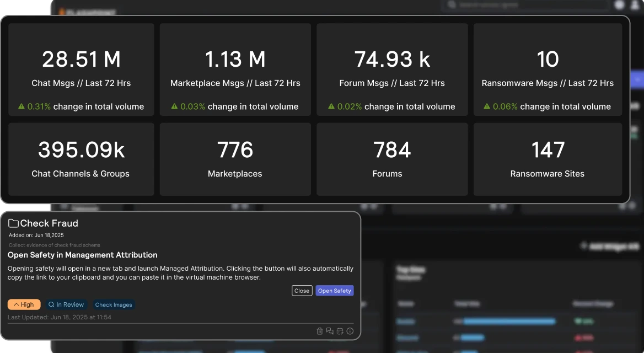Select the Ransomware Msgs Last 72 Hrs card

coord(548,69)
